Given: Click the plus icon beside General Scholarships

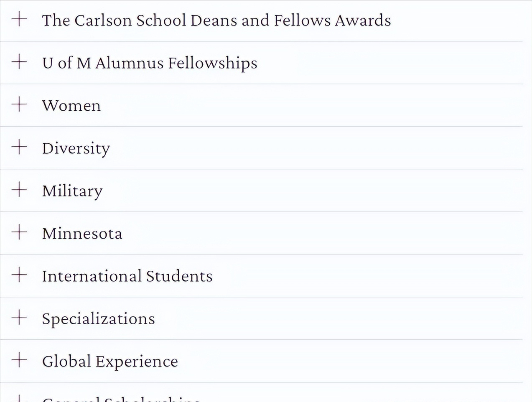Looking at the screenshot, I should click(19, 399).
